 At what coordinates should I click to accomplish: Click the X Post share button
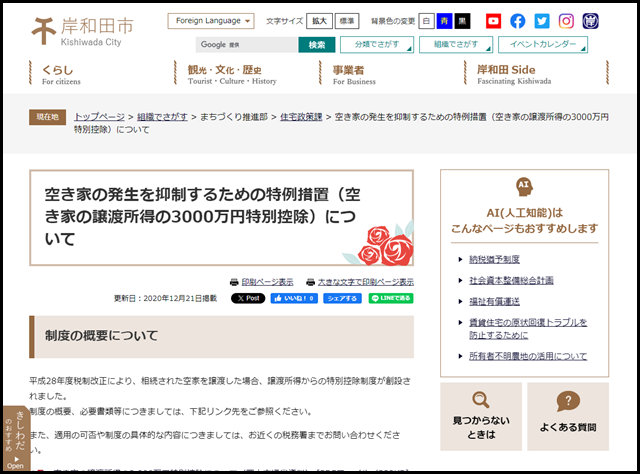[248, 298]
